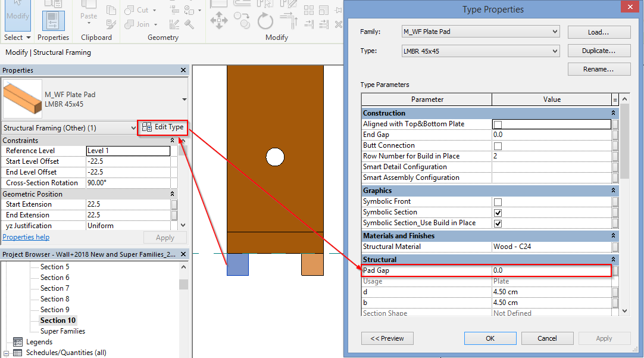Click the Edit Type button
644x358 pixels.
click(x=162, y=127)
